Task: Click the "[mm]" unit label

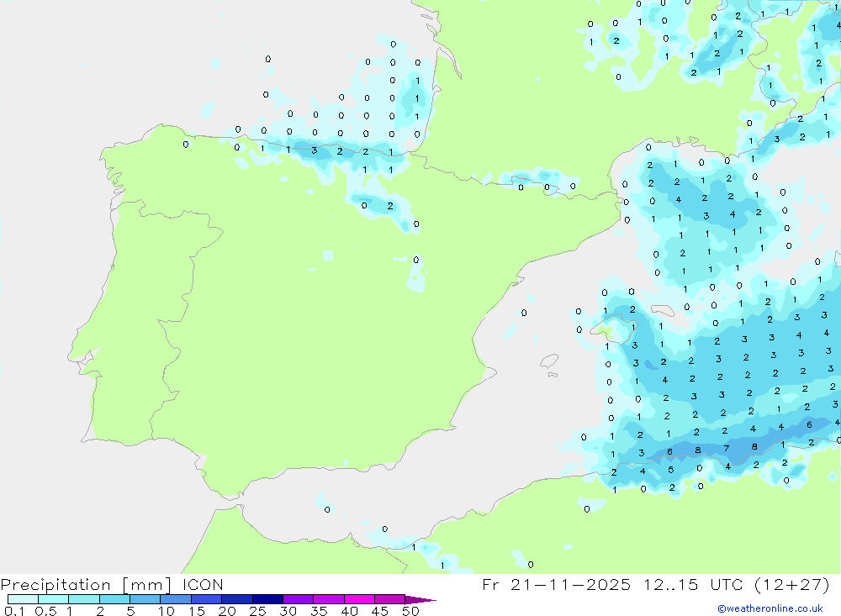Action: coord(147,585)
